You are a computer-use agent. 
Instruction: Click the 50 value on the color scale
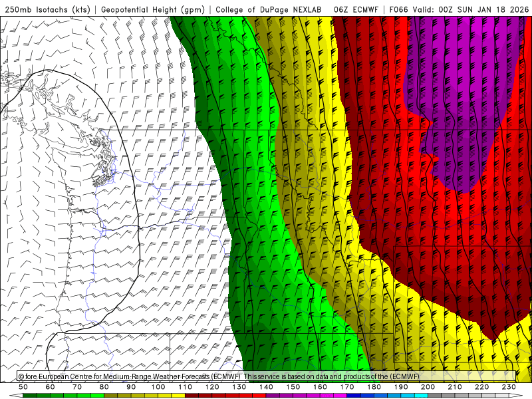(x=23, y=387)
